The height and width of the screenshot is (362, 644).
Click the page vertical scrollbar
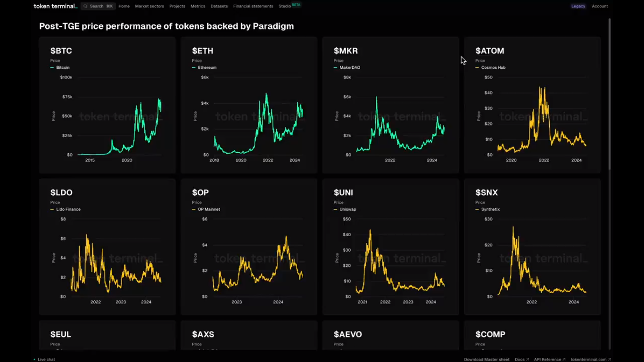coord(610,94)
